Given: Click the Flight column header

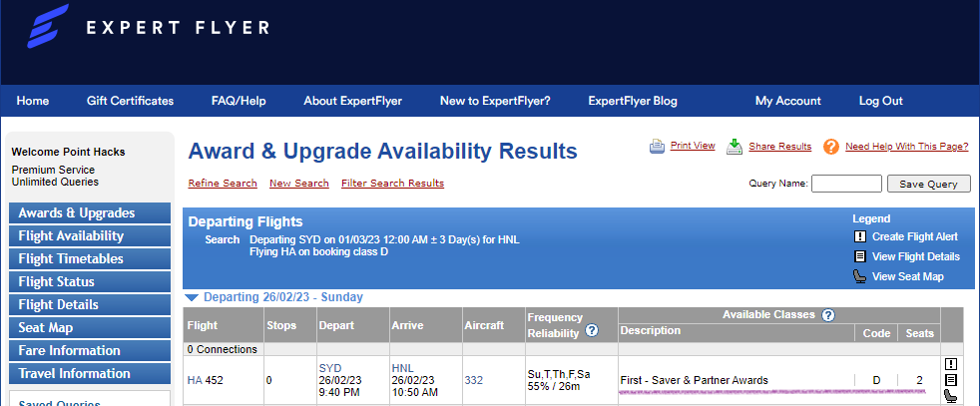Looking at the screenshot, I should click(202, 325).
